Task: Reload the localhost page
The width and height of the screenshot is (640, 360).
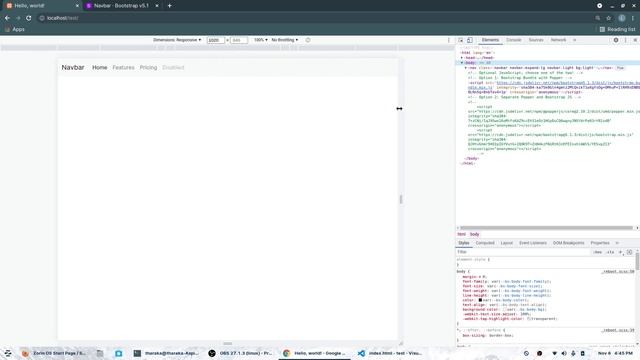Action: point(29,18)
